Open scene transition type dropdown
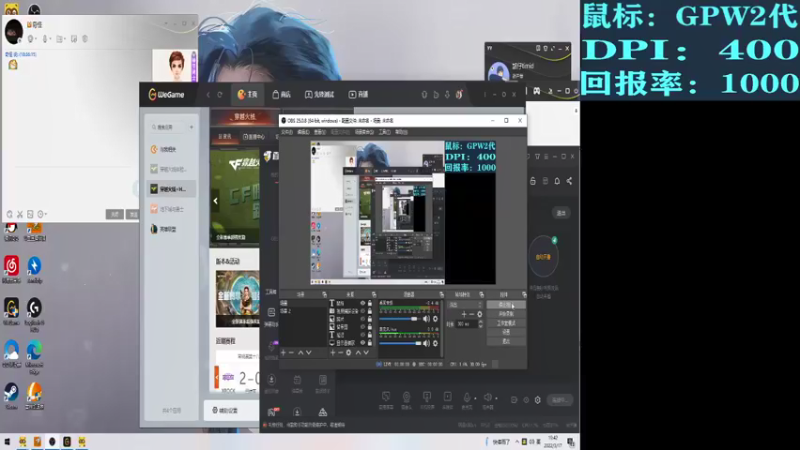Screen dimensions: 800x450 464,305
